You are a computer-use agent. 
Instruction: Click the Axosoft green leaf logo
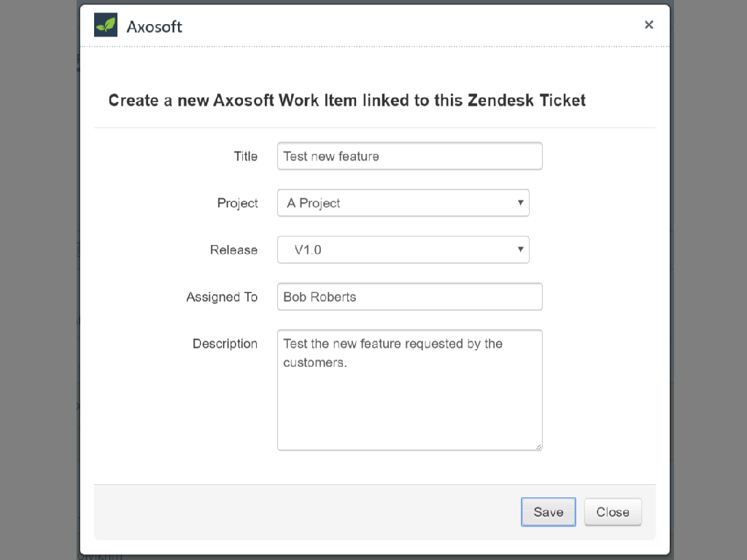pyautogui.click(x=106, y=25)
